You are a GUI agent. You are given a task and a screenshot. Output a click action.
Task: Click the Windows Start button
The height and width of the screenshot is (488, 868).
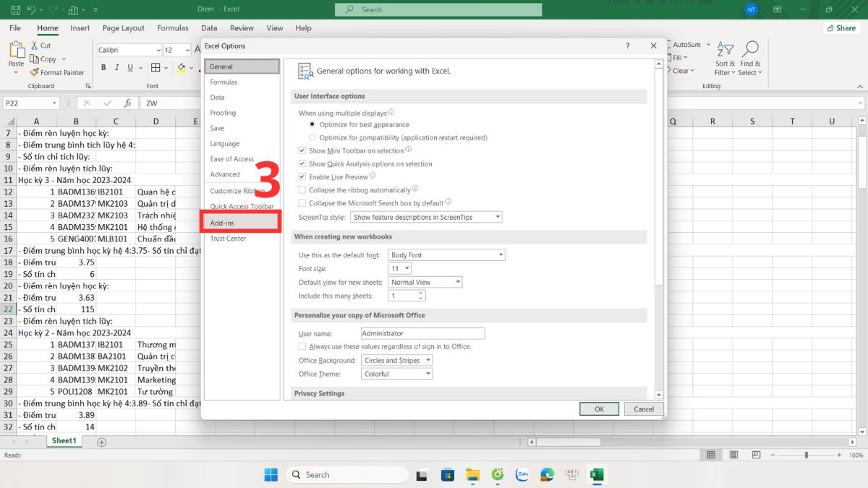click(x=271, y=475)
